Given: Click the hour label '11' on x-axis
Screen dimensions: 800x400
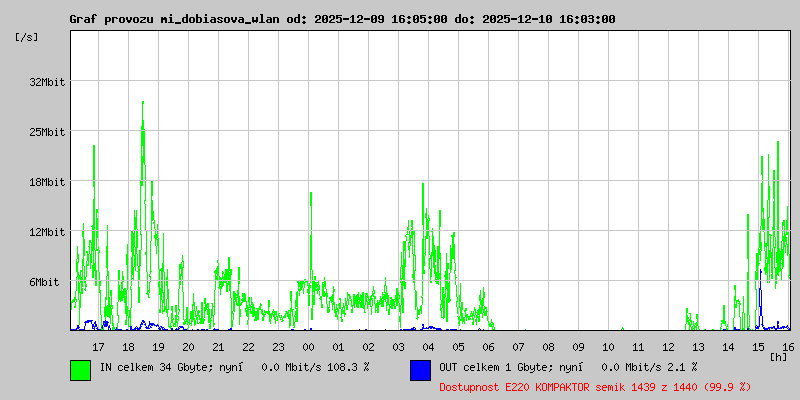Looking at the screenshot, I should pyautogui.click(x=638, y=347).
